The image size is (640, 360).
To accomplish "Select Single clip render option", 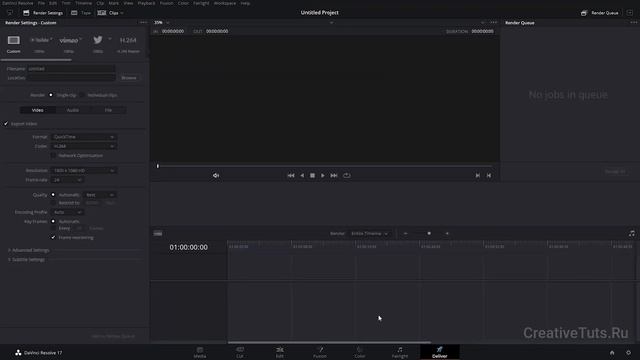I will pos(51,95).
